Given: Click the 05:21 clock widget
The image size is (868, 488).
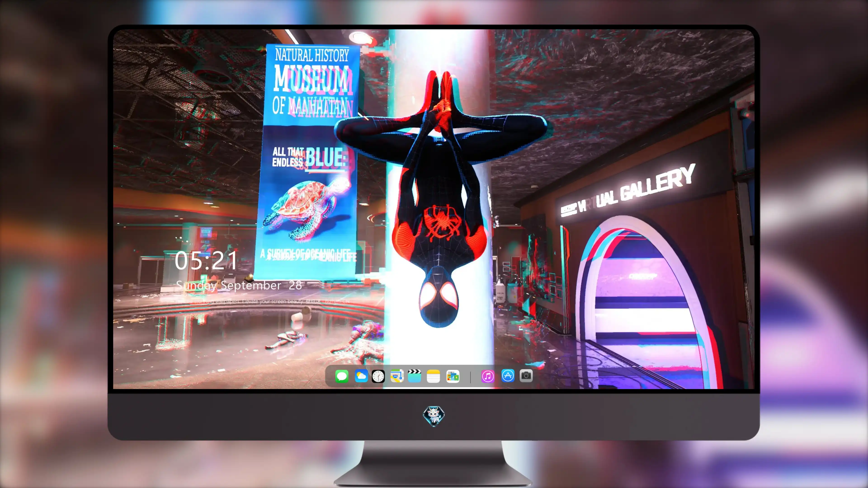Looking at the screenshot, I should click(206, 260).
